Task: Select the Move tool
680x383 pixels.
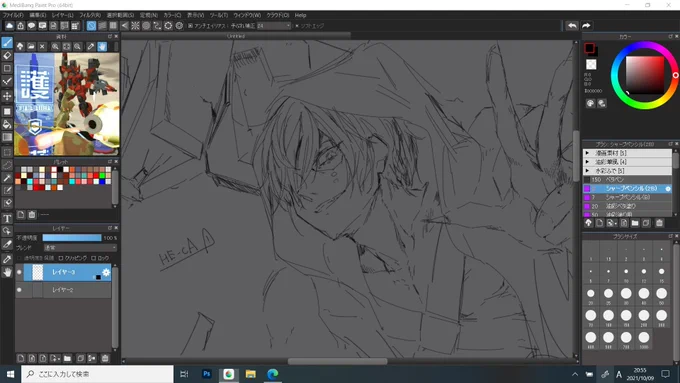Action: click(x=7, y=96)
